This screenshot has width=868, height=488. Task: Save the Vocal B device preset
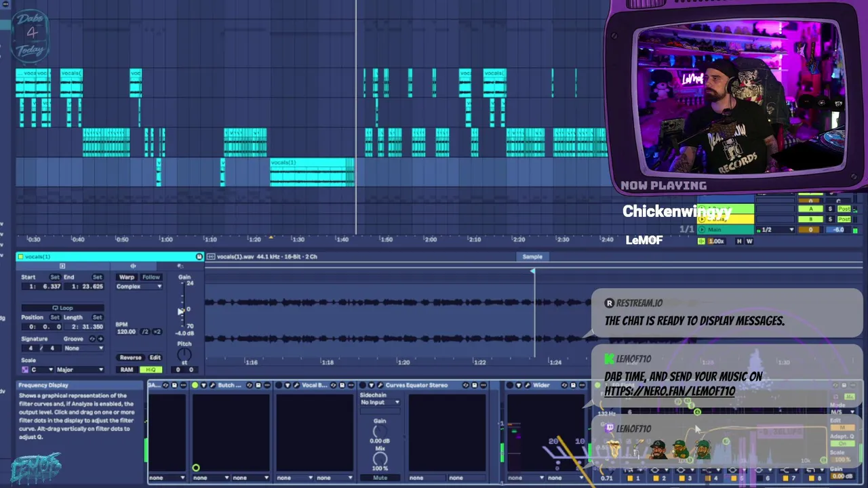coord(342,385)
